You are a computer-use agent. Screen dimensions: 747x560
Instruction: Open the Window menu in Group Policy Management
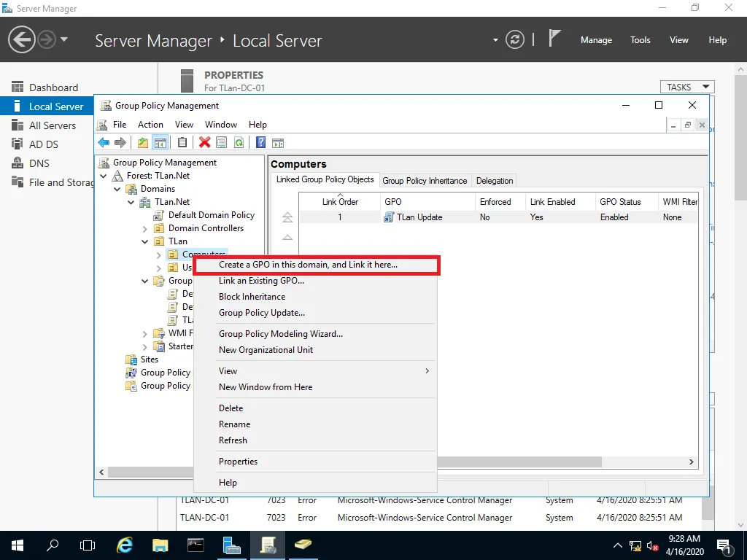point(220,125)
